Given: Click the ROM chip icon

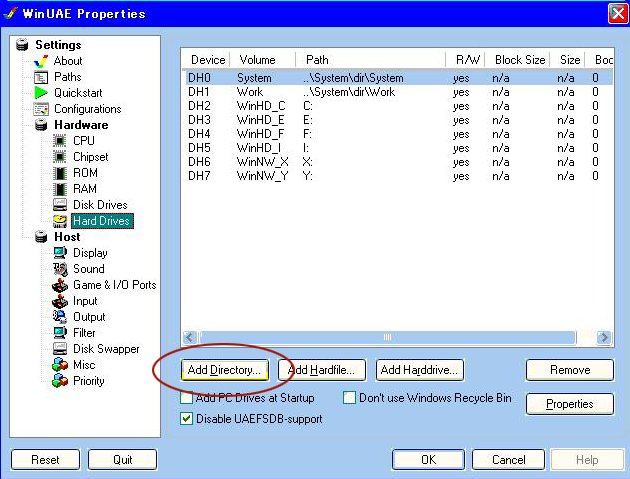Looking at the screenshot, I should [x=60, y=173].
